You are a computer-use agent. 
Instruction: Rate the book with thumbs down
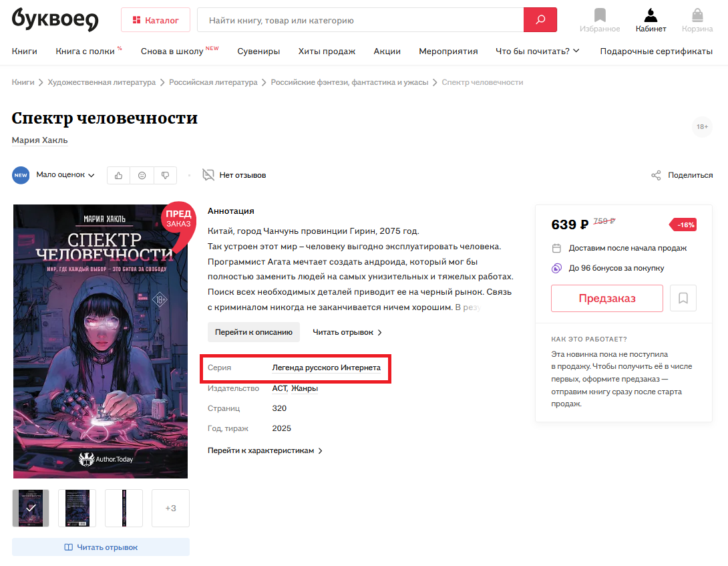tap(165, 175)
